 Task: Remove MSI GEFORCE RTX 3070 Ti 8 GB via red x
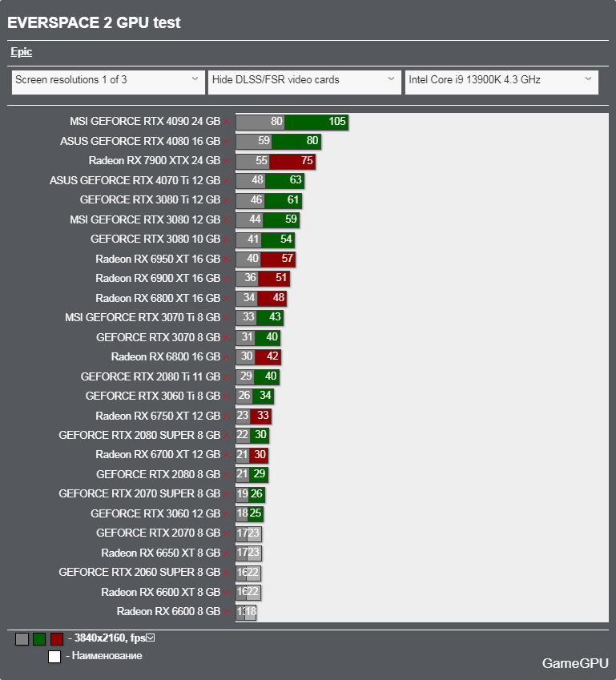pyautogui.click(x=226, y=318)
